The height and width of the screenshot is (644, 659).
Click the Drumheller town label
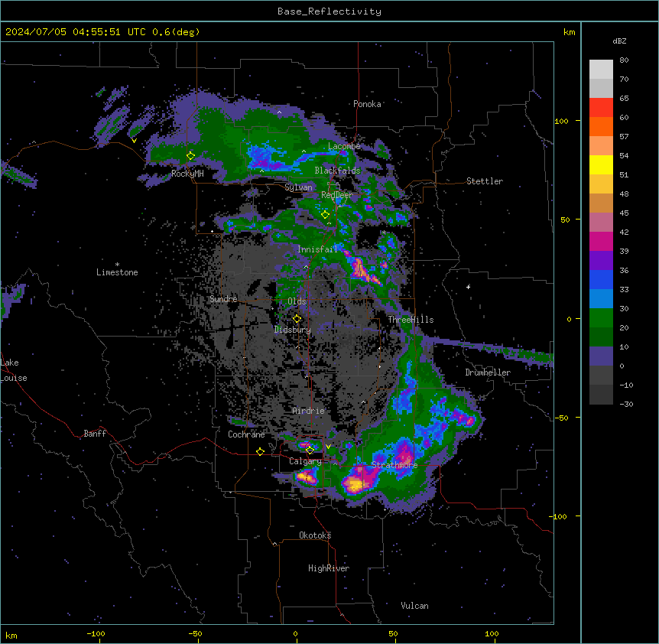[x=488, y=372]
